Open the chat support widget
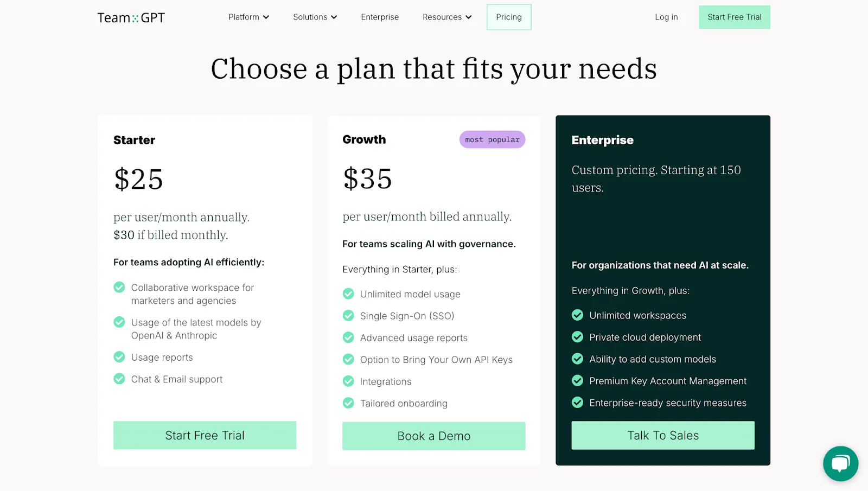Image resolution: width=868 pixels, height=491 pixels. pos(840,463)
